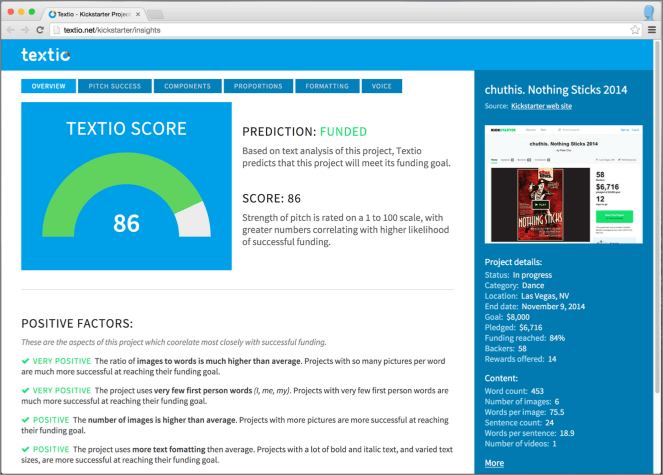Screen dimensions: 663x475
Task: Click the More link in the sidebar
Action: pos(494,463)
